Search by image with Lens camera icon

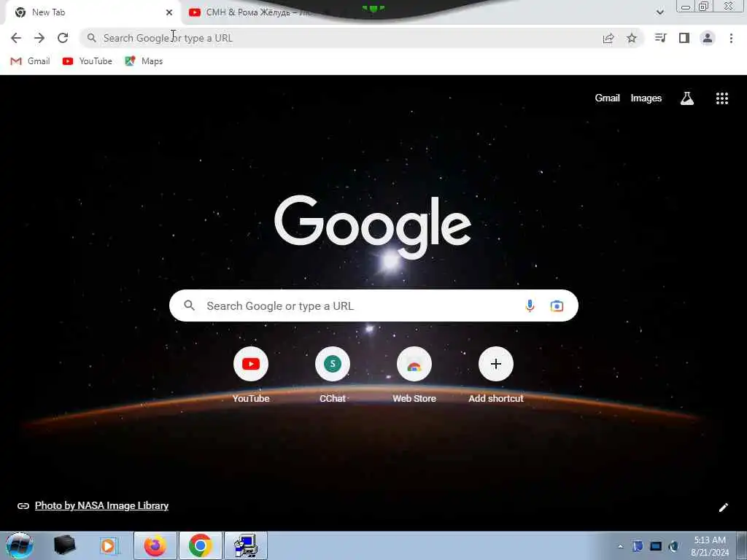(557, 306)
